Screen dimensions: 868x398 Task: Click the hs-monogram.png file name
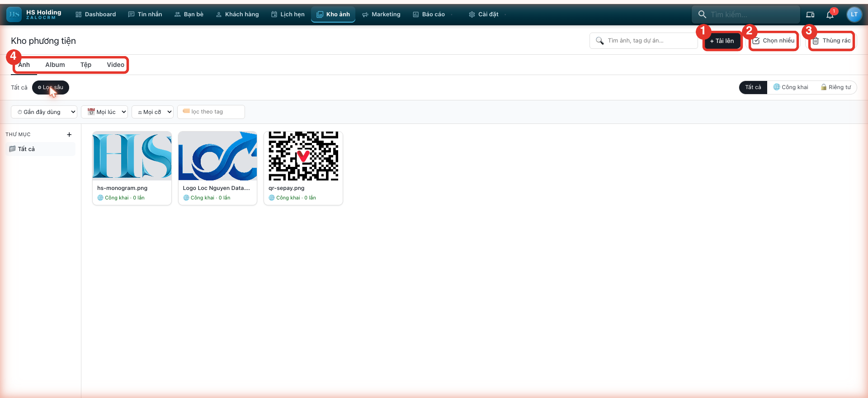pyautogui.click(x=122, y=188)
